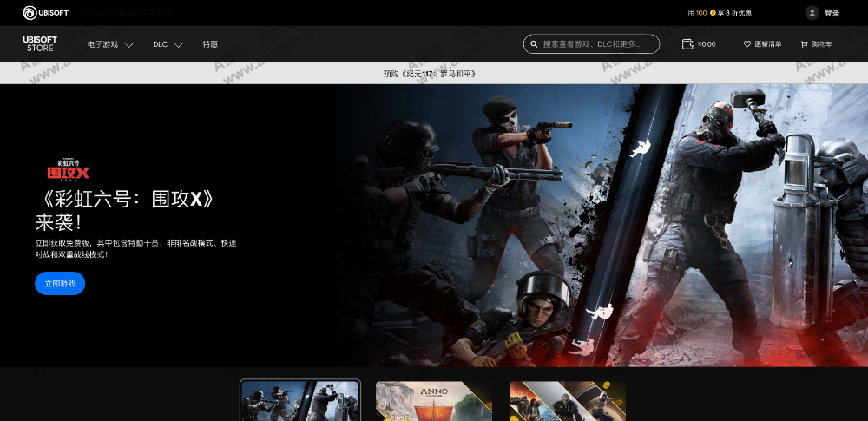Open the 购物车 shopping cart

(x=816, y=43)
